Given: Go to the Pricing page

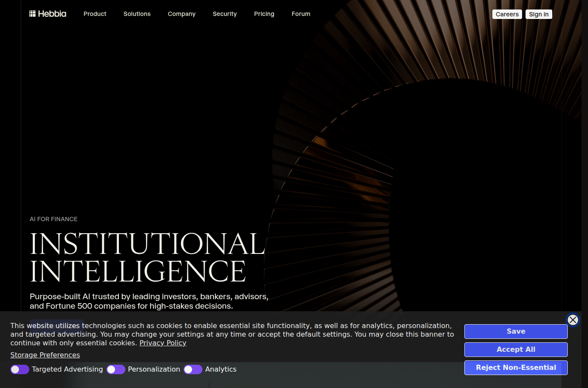Looking at the screenshot, I should [x=264, y=14].
